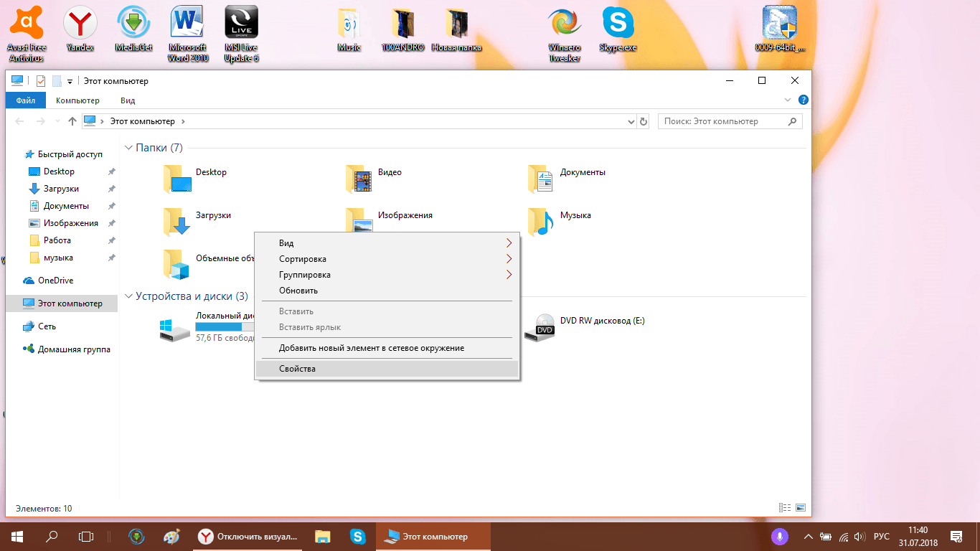Viewport: 980px width, 551px height.
Task: Click the New folder quick access toolbar icon
Action: tap(57, 81)
